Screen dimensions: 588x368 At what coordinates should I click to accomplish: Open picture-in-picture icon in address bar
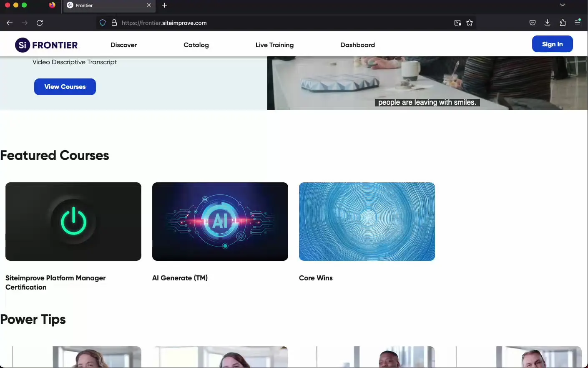tap(457, 23)
